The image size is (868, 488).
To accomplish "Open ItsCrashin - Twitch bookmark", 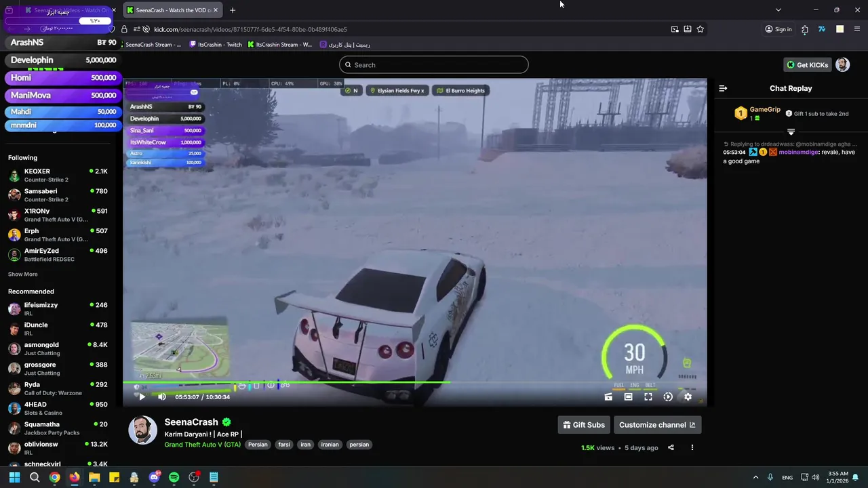I will (x=215, y=45).
